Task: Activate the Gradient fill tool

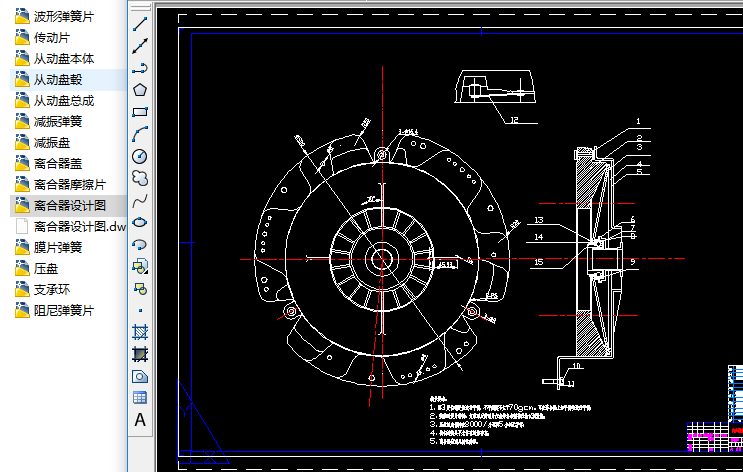Action: tap(140, 354)
